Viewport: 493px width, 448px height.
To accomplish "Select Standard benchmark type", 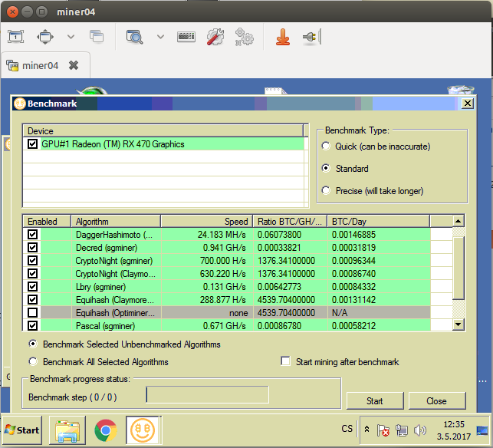I will click(x=326, y=168).
